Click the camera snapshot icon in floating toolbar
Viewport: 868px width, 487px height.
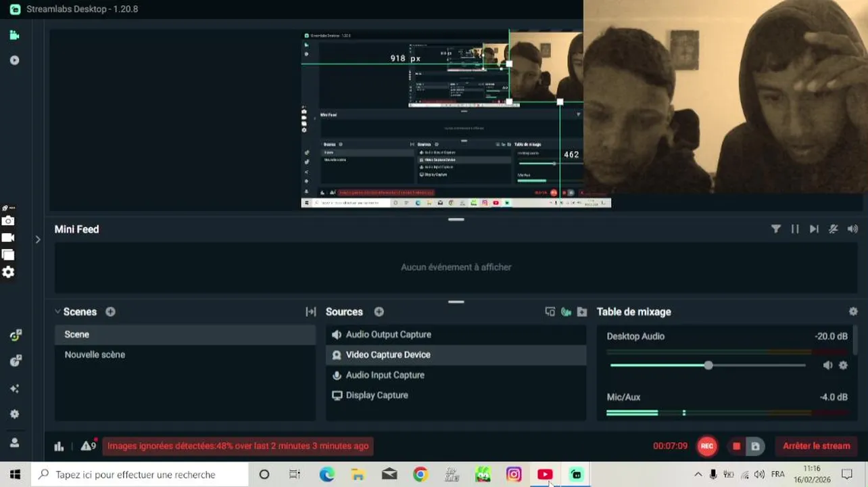[8, 221]
